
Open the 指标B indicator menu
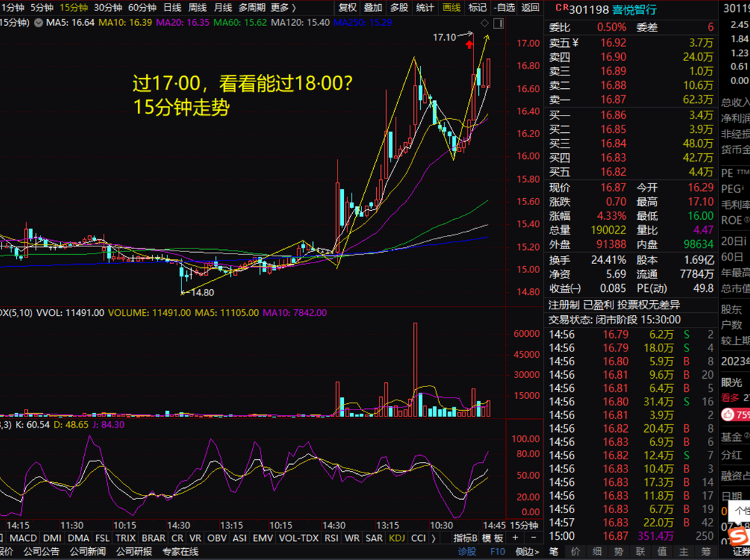(x=466, y=538)
